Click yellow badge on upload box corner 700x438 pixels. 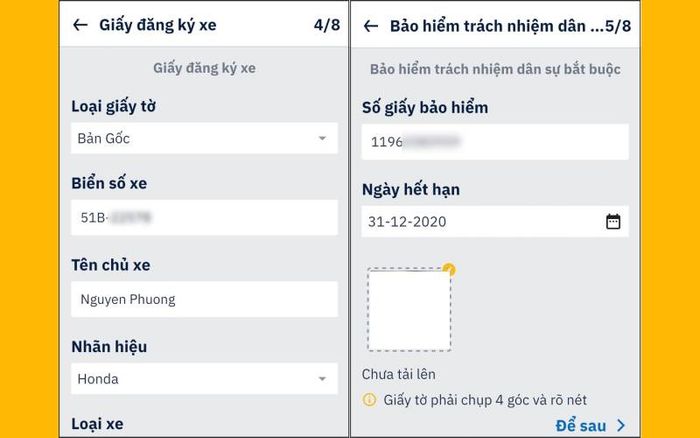449,269
